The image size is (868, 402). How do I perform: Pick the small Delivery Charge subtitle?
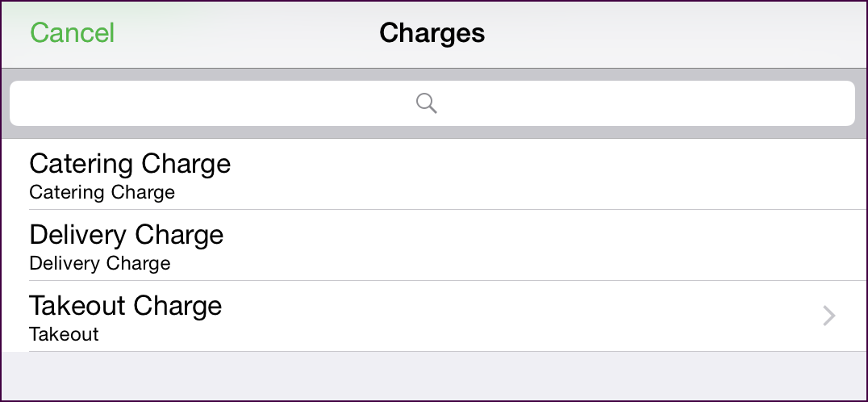100,263
